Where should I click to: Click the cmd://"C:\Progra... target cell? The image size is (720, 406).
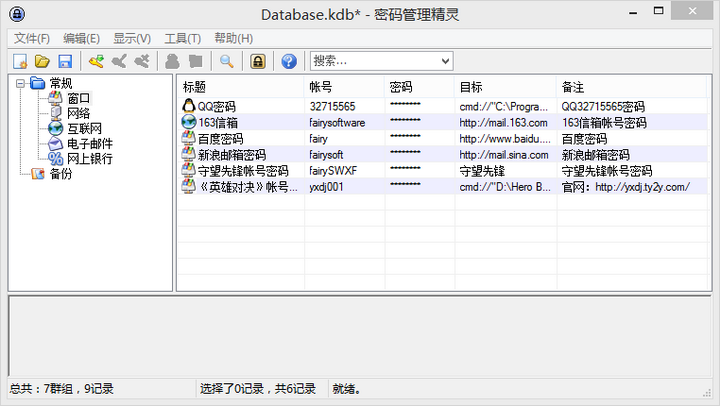[504, 107]
